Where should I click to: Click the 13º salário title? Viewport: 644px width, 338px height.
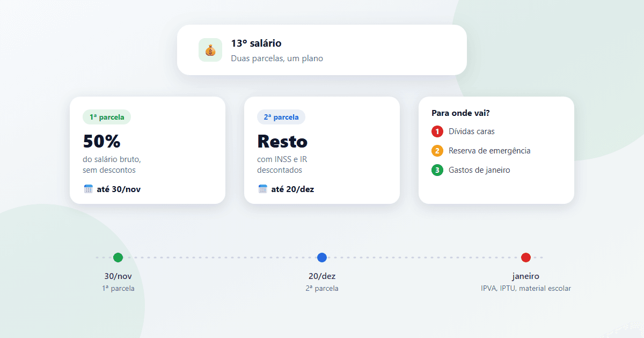256,43
